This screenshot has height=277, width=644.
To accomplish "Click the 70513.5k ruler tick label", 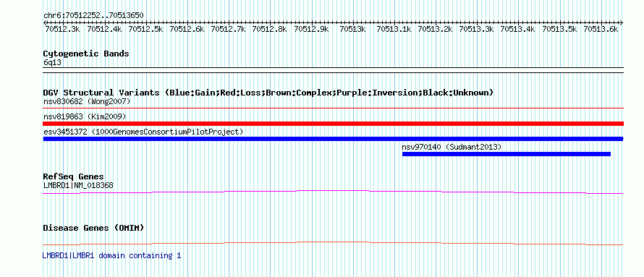I will click(559, 29).
